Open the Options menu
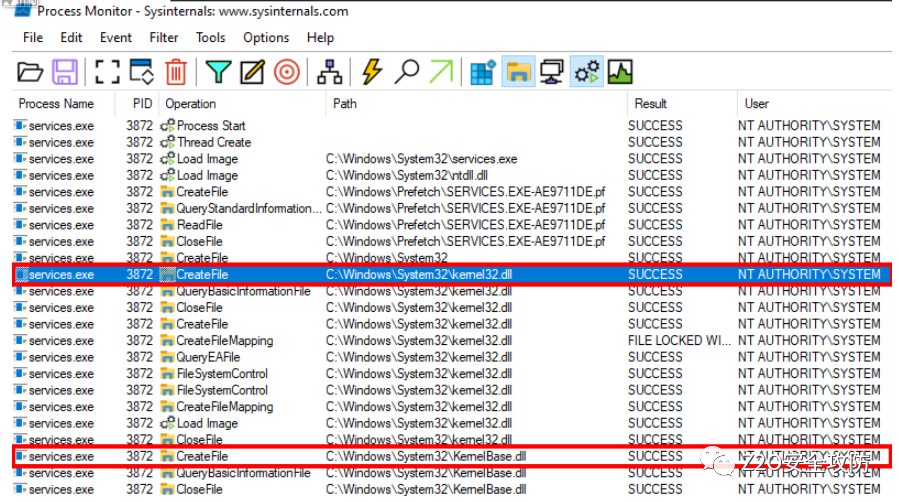Viewport: 899px width, 502px height. [266, 38]
